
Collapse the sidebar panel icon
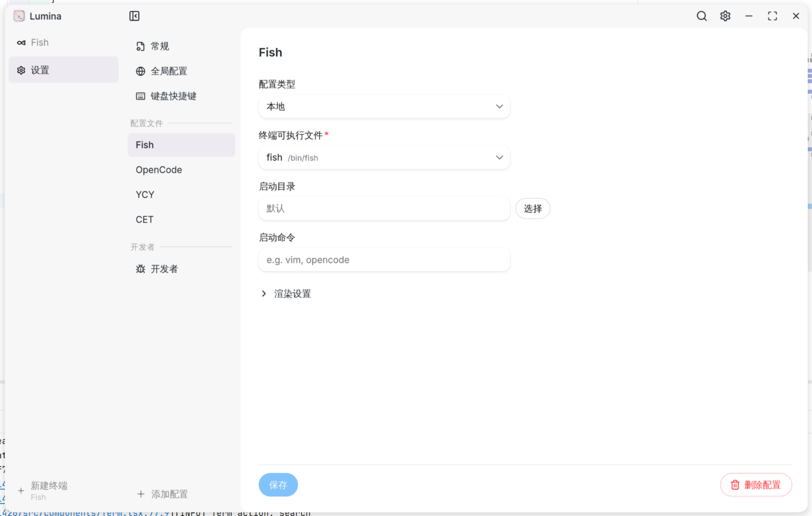(x=134, y=16)
